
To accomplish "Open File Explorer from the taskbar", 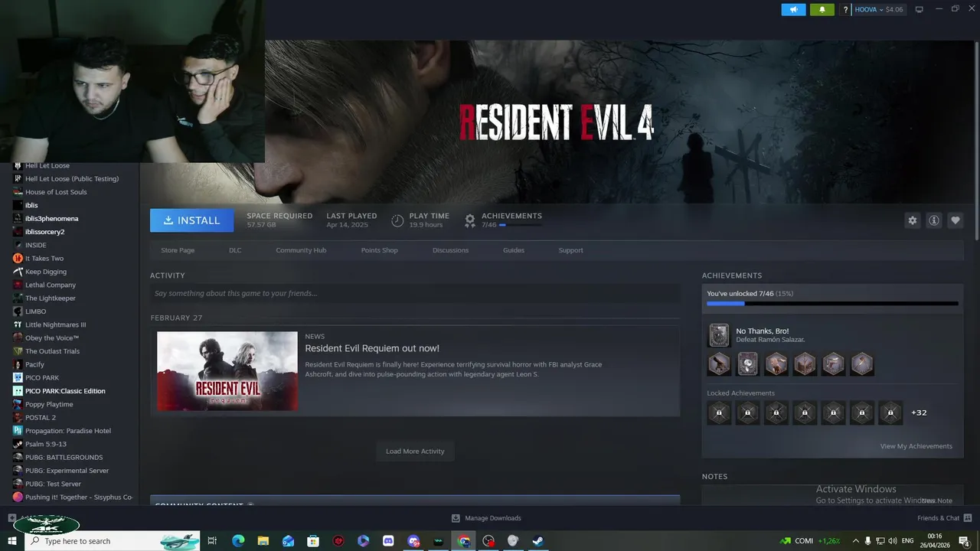I will (263, 541).
